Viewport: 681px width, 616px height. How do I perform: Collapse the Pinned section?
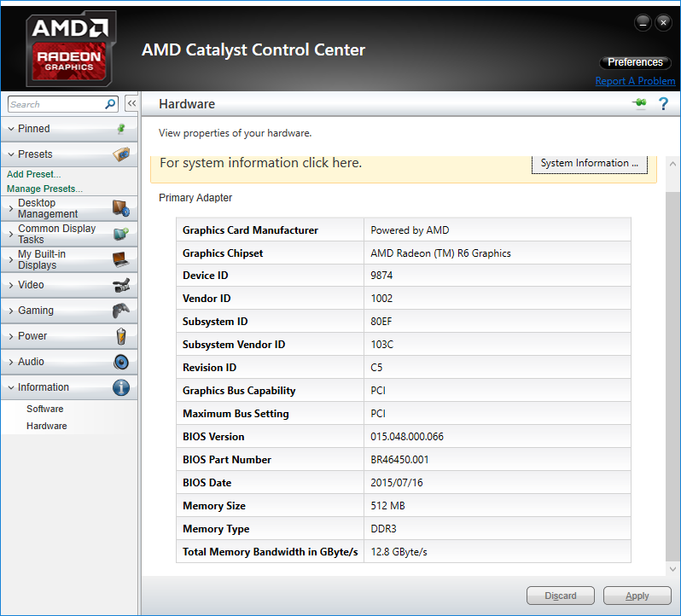11,129
